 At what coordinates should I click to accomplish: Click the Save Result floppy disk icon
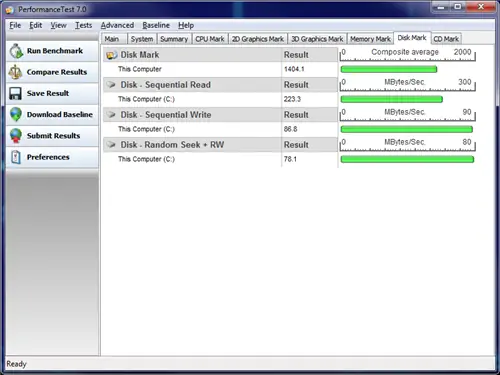tap(15, 94)
